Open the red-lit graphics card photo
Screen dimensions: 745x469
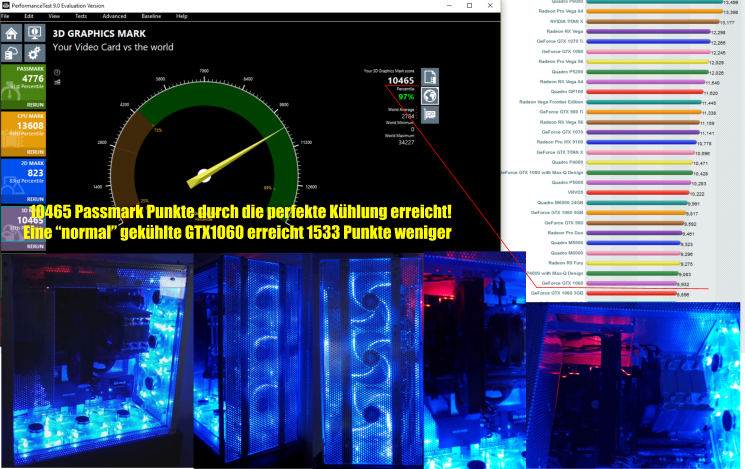(474, 360)
